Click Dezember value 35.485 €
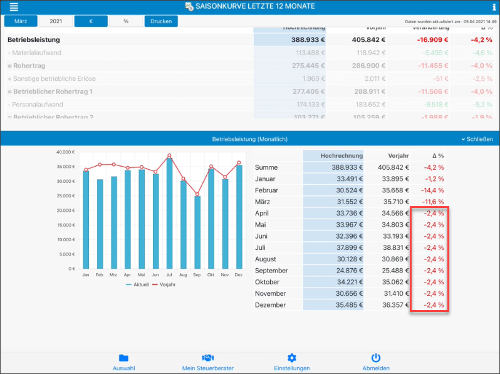The height and width of the screenshot is (374, 500). click(349, 305)
